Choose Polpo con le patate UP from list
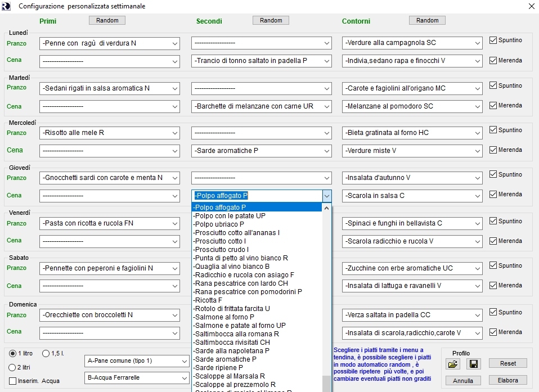Viewport: 539px width, 392px height. click(x=257, y=216)
